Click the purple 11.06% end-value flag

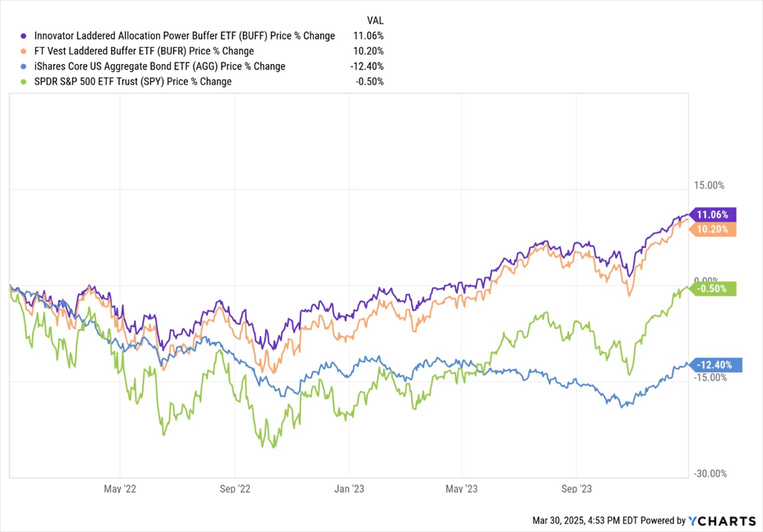coord(712,214)
